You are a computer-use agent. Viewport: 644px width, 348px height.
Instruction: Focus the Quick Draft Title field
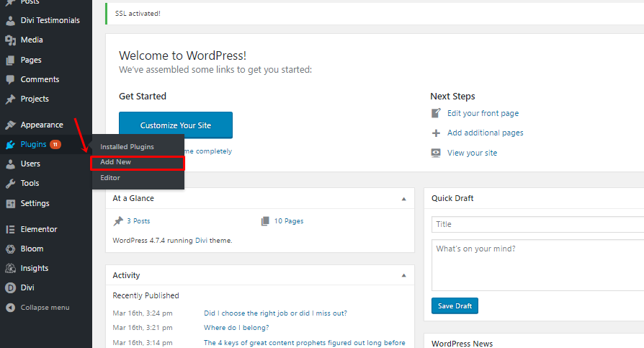pyautogui.click(x=537, y=224)
